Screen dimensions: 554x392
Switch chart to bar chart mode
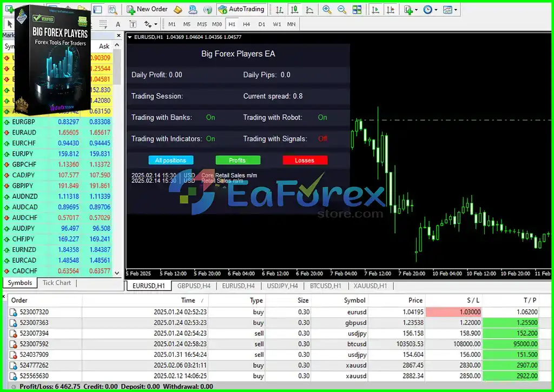click(280, 10)
